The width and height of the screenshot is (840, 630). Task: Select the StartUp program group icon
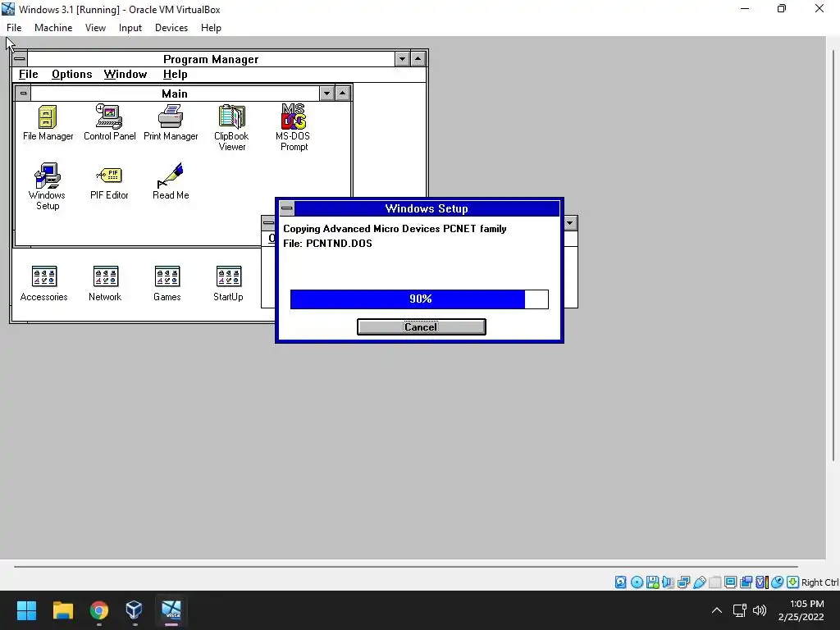(x=228, y=284)
